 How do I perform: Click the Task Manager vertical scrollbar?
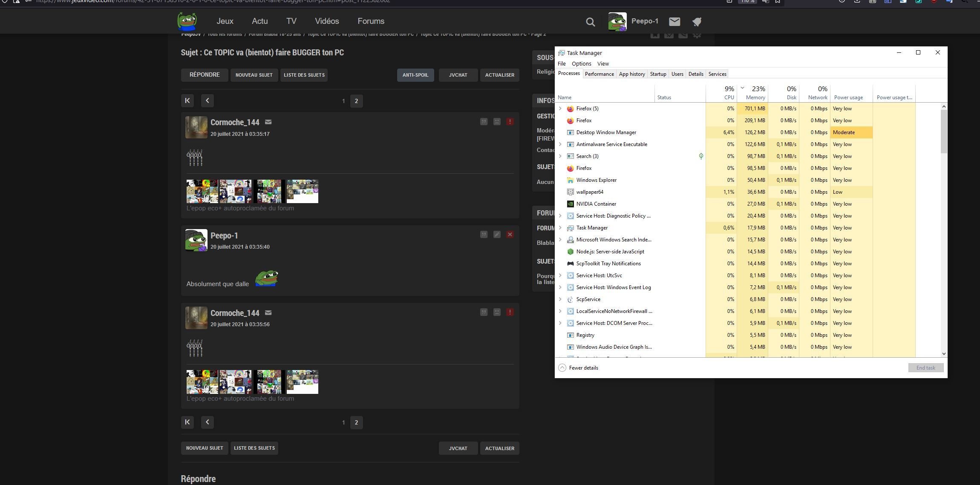[944, 131]
